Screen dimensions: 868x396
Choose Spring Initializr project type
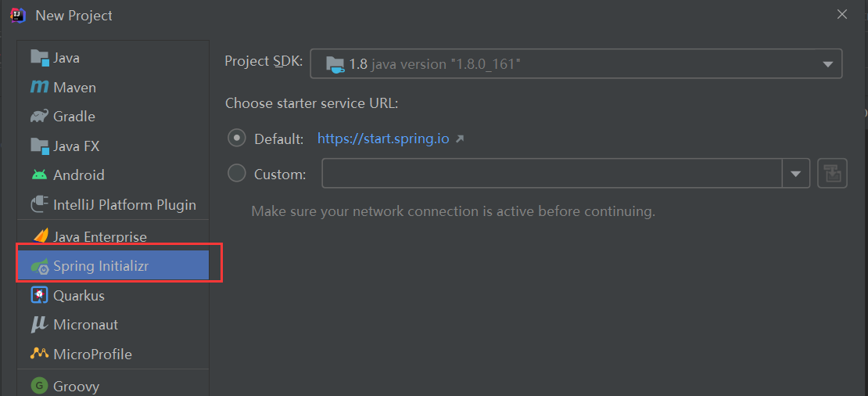113,266
